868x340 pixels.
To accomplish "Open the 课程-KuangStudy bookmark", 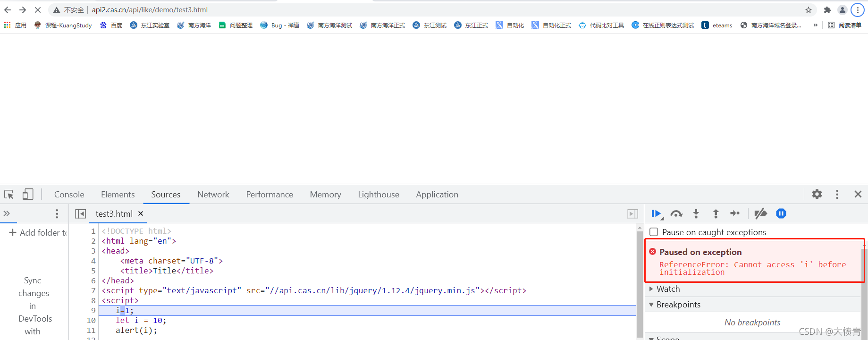I will click(63, 25).
